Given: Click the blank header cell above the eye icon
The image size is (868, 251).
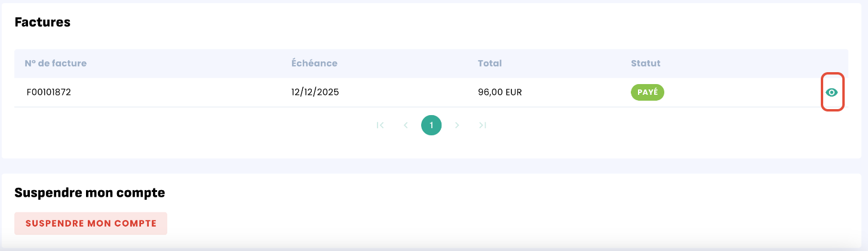Looking at the screenshot, I should pos(832,63).
